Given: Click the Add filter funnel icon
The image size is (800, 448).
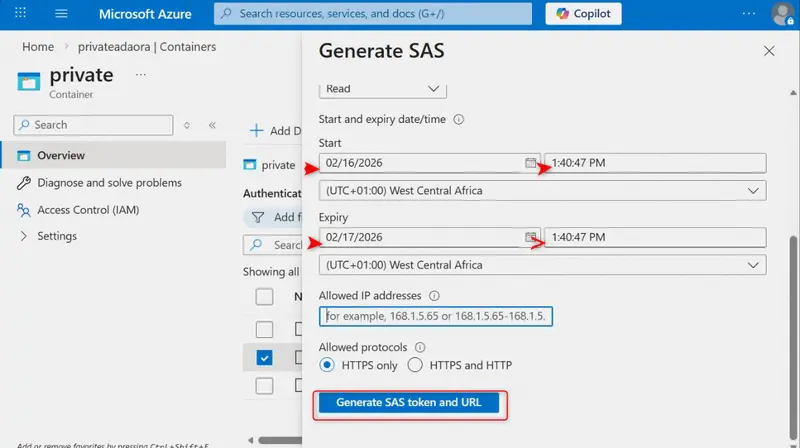Looking at the screenshot, I should point(258,217).
